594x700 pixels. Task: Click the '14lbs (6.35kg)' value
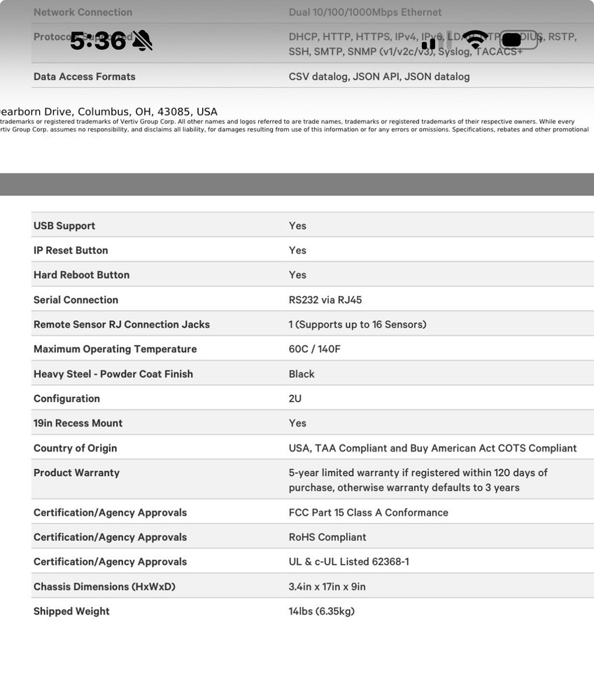(x=321, y=610)
